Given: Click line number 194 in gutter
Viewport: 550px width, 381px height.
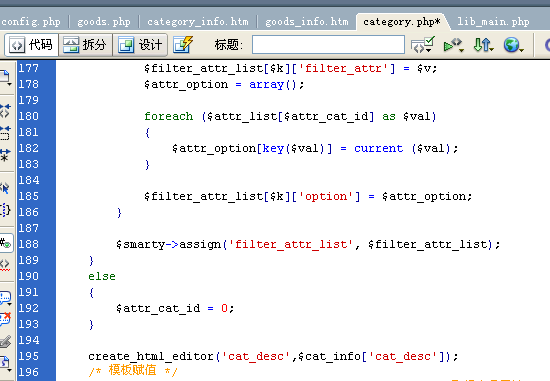Looking at the screenshot, I should click(28, 340).
